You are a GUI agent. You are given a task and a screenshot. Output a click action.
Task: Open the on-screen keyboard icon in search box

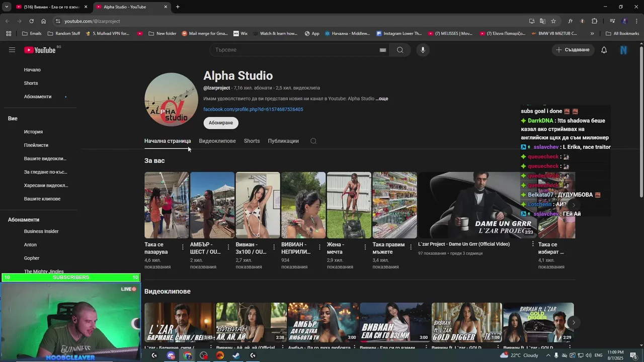(x=383, y=50)
